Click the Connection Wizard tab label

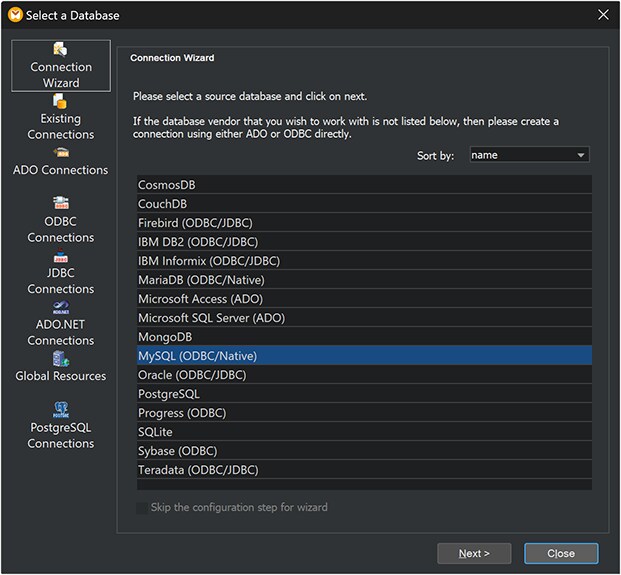(x=61, y=75)
